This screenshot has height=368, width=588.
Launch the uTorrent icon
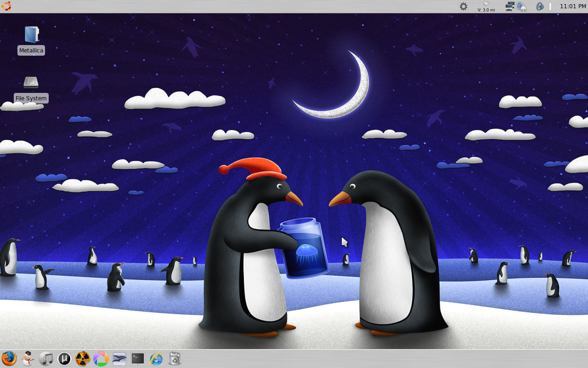[x=64, y=358]
